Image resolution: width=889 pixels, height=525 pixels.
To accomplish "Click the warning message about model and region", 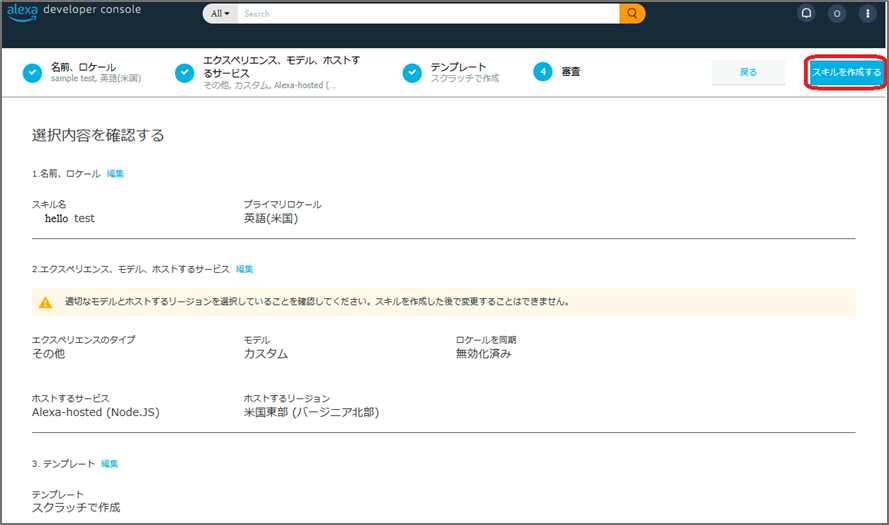I will tap(317, 302).
